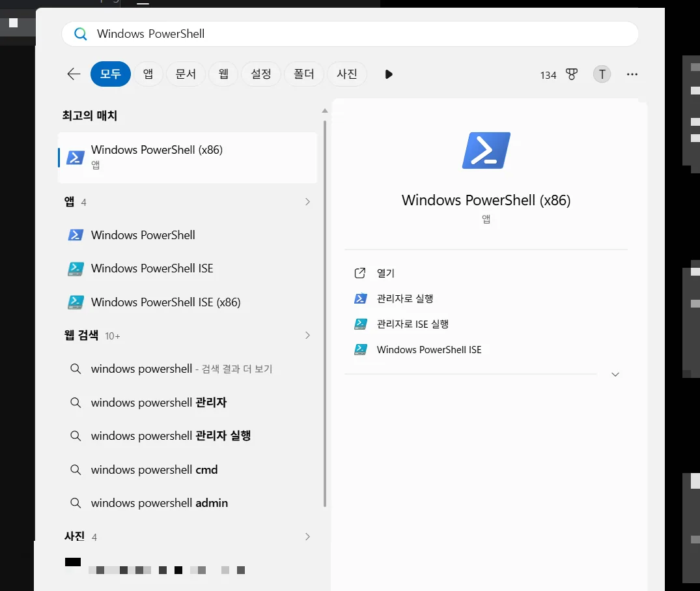Click the results list scrollbar
Screen dimensions: 700x591
[x=325, y=313]
